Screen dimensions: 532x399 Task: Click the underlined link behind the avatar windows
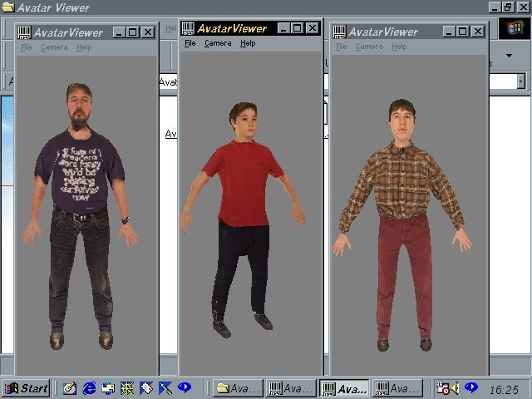170,134
